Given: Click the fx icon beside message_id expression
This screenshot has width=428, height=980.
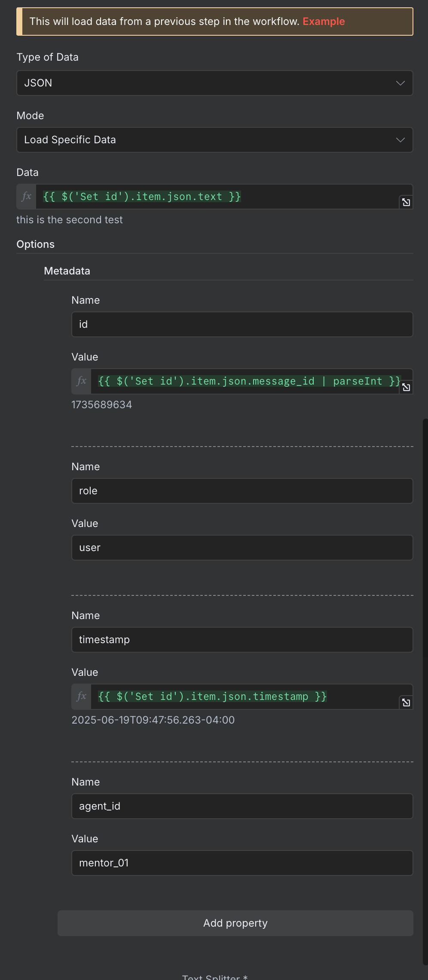Looking at the screenshot, I should click(81, 381).
